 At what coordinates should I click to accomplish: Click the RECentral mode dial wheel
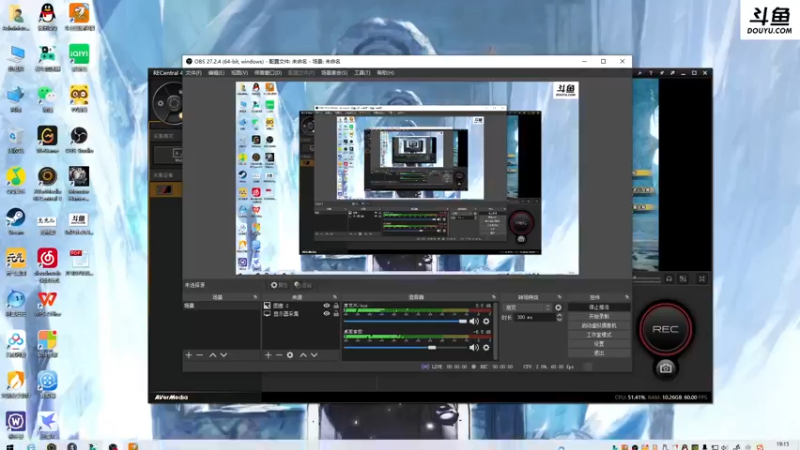coord(168,103)
